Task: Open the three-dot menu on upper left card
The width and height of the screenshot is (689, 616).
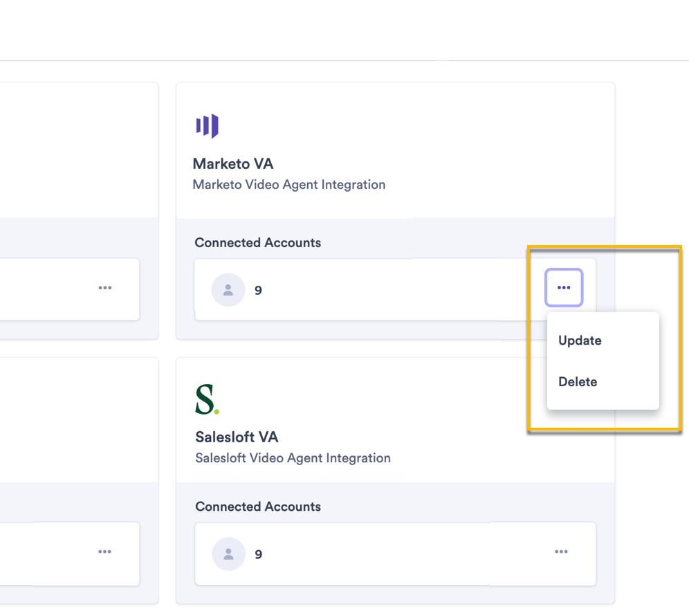Action: [x=105, y=287]
